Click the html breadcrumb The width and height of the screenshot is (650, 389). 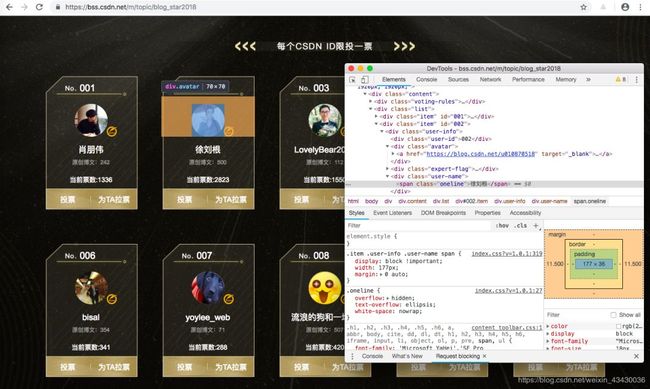click(353, 201)
